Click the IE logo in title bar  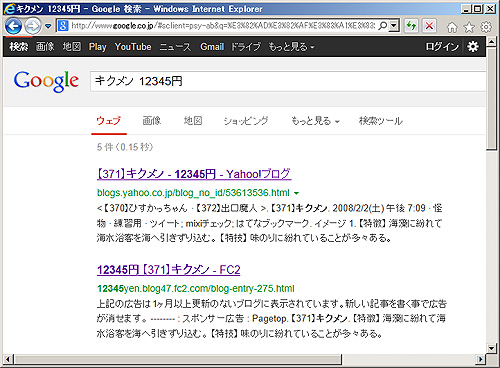click(x=9, y=9)
